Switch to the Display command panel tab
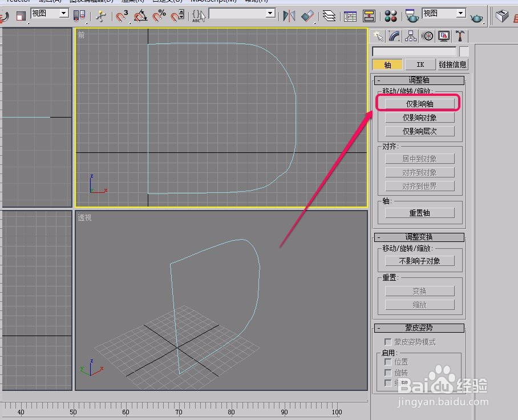Screen dimensions: 518x420 tap(444, 36)
